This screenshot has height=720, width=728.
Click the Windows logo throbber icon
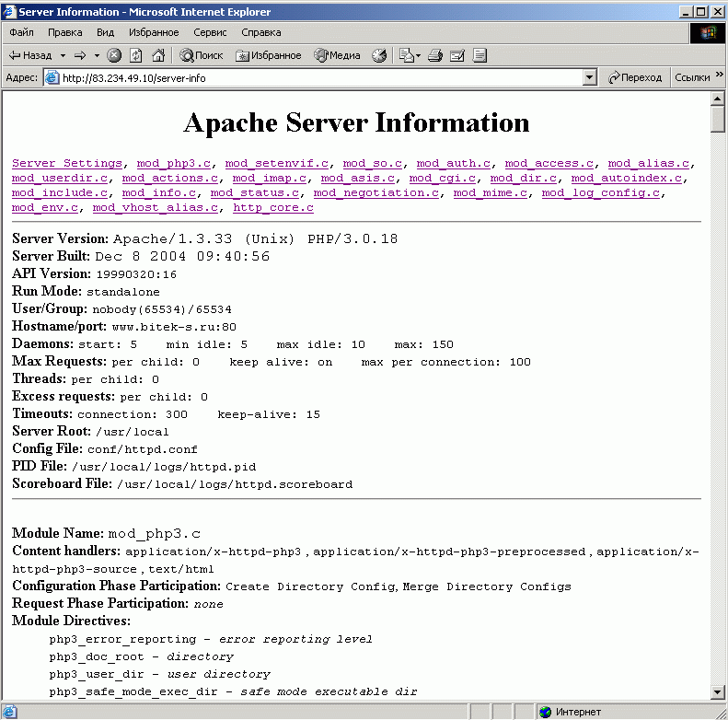(x=708, y=33)
